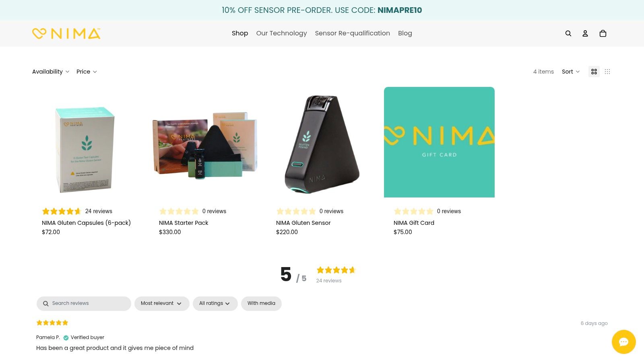This screenshot has height=362, width=644.
Task: Open the Sort options dropdown
Action: tap(570, 71)
